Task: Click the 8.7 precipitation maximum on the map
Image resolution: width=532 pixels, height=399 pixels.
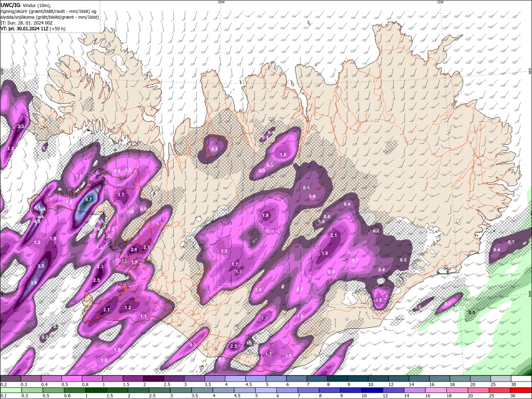Action: click(x=88, y=199)
